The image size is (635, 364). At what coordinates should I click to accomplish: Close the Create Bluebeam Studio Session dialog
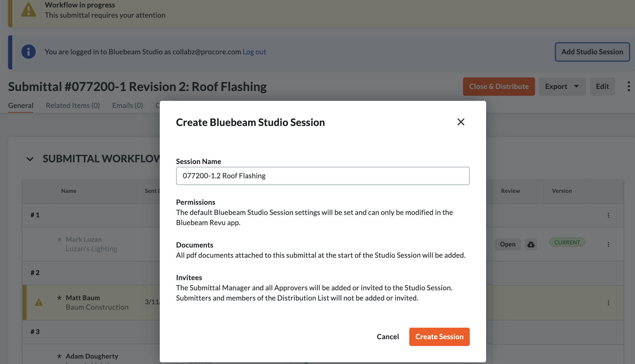click(x=461, y=122)
